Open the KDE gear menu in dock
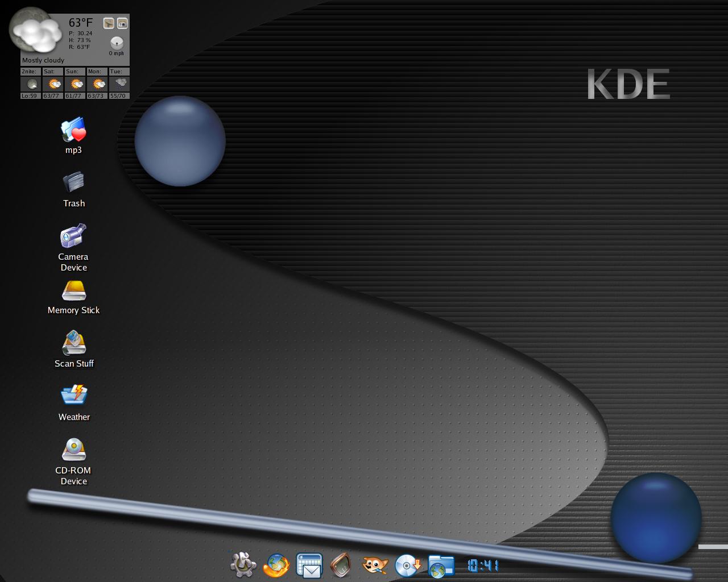This screenshot has height=582, width=728. 243,565
